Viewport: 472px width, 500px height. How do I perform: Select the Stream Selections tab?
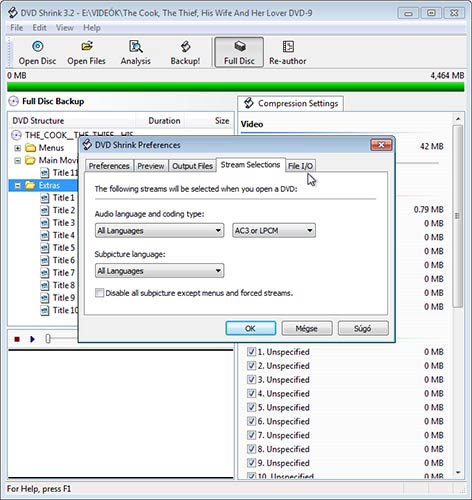pyautogui.click(x=250, y=165)
